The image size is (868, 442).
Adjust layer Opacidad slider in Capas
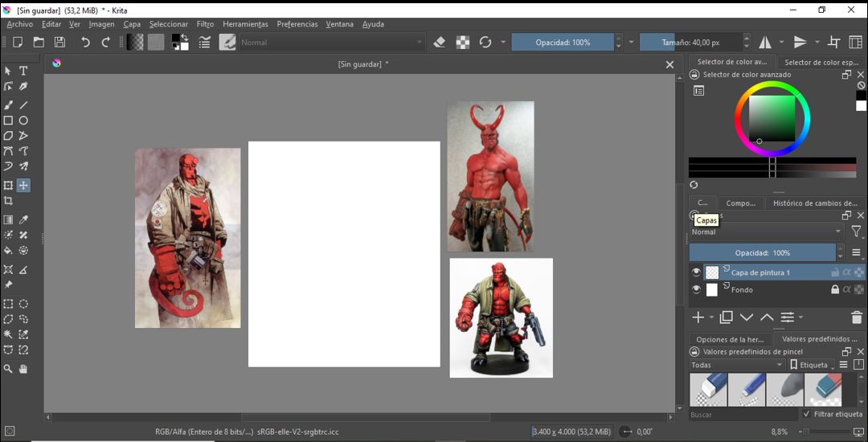762,253
